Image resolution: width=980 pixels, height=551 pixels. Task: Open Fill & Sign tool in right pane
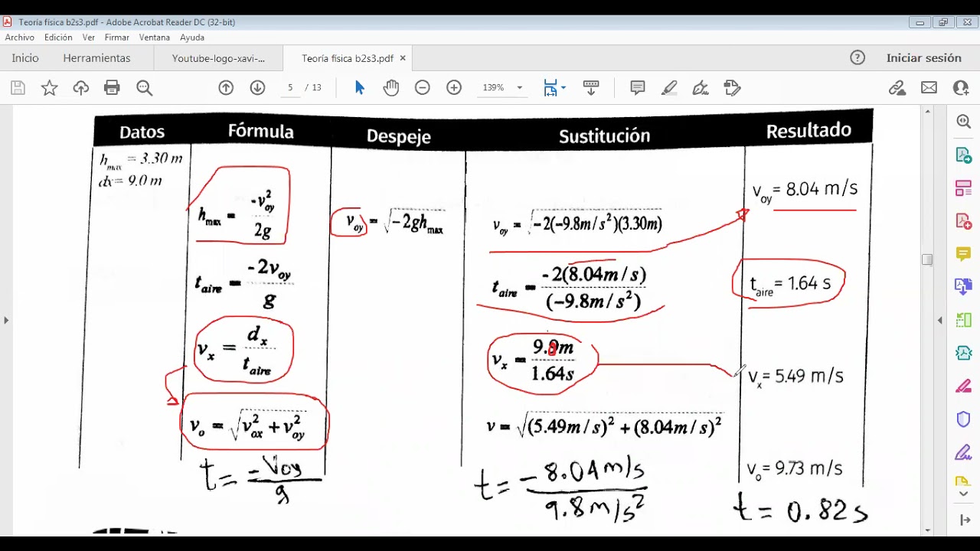(x=963, y=452)
